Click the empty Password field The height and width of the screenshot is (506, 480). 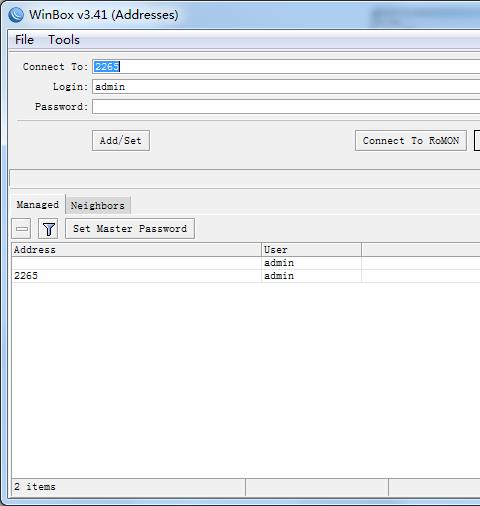(286, 107)
